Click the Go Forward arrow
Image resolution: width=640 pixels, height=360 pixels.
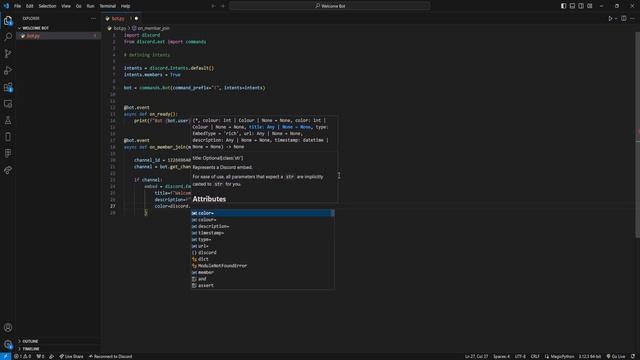[x=223, y=6]
